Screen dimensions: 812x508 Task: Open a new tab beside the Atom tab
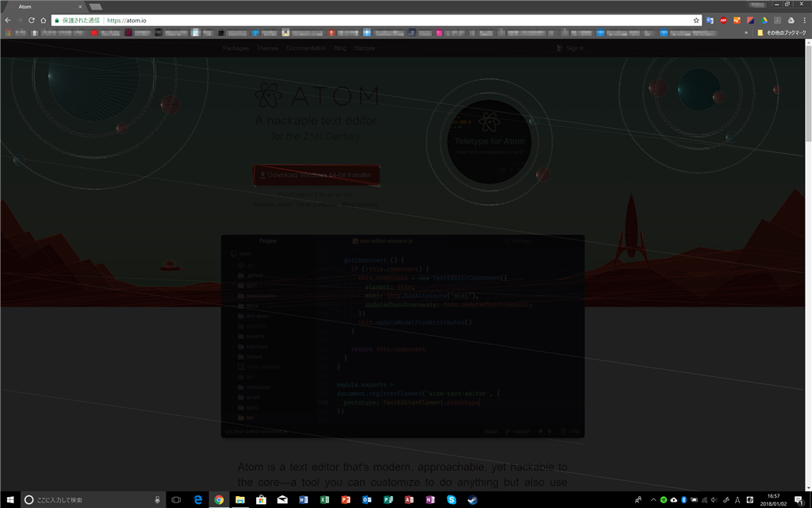(x=96, y=6)
